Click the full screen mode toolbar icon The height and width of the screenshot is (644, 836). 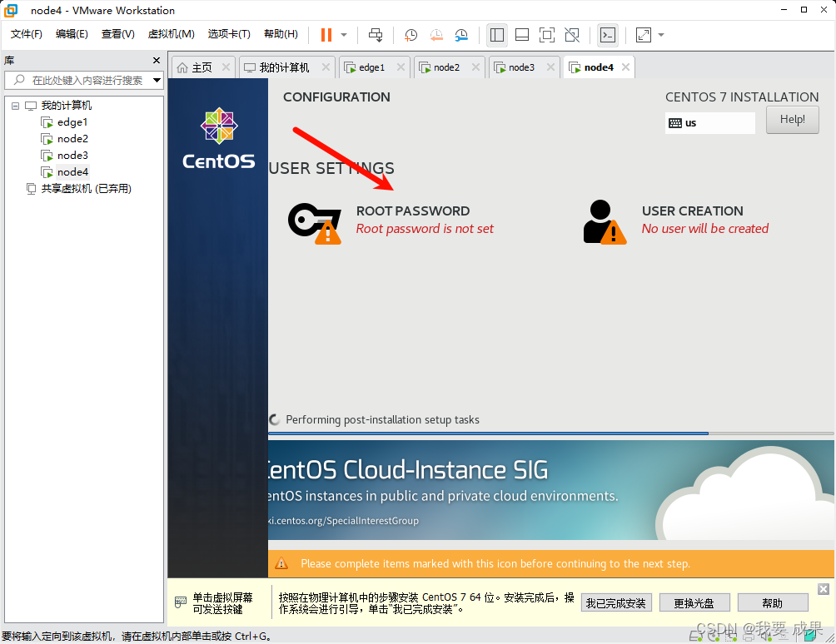point(546,35)
